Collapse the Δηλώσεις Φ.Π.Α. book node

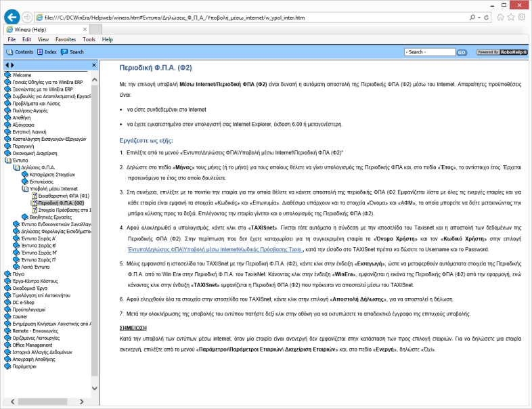16,167
